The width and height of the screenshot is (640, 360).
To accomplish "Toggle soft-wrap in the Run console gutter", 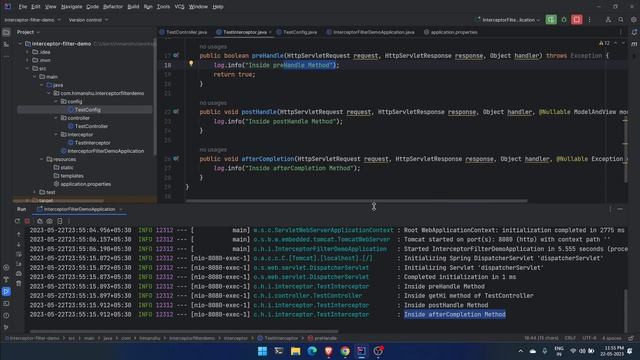I will click(x=19, y=254).
